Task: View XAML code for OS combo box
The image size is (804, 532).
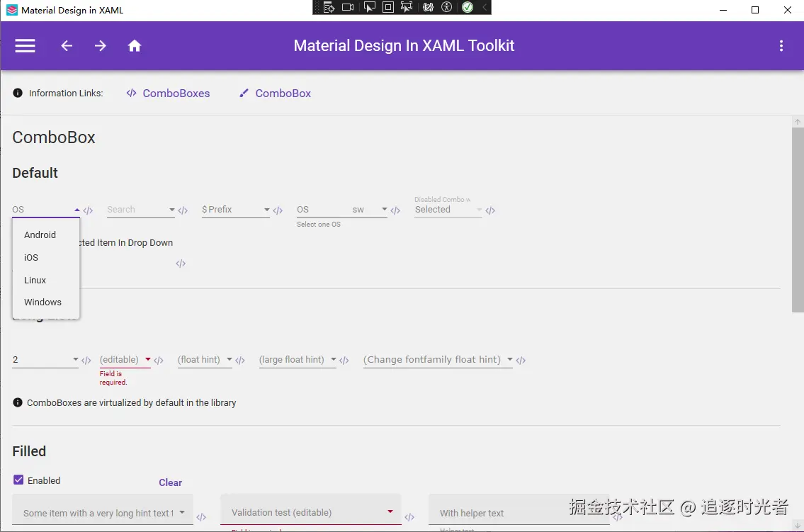Action: pyautogui.click(x=88, y=210)
